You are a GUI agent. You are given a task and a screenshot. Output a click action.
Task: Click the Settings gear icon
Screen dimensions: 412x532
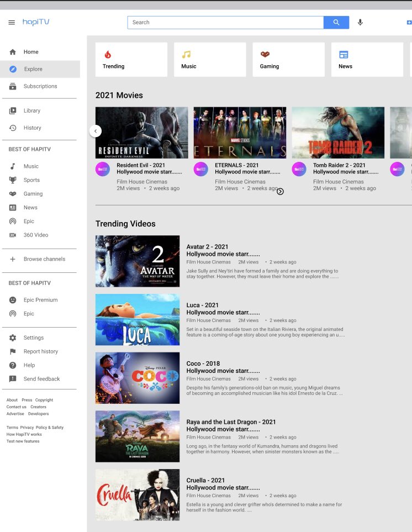[13, 338]
